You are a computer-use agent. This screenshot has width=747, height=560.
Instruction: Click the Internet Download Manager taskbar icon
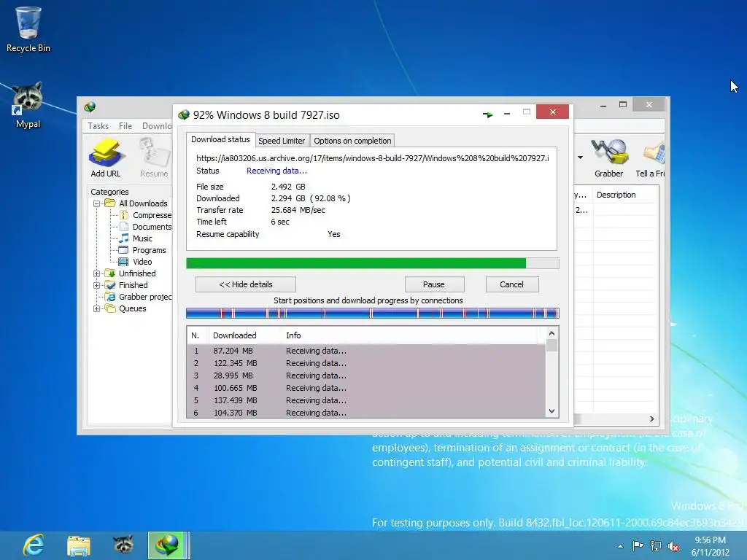pos(166,545)
